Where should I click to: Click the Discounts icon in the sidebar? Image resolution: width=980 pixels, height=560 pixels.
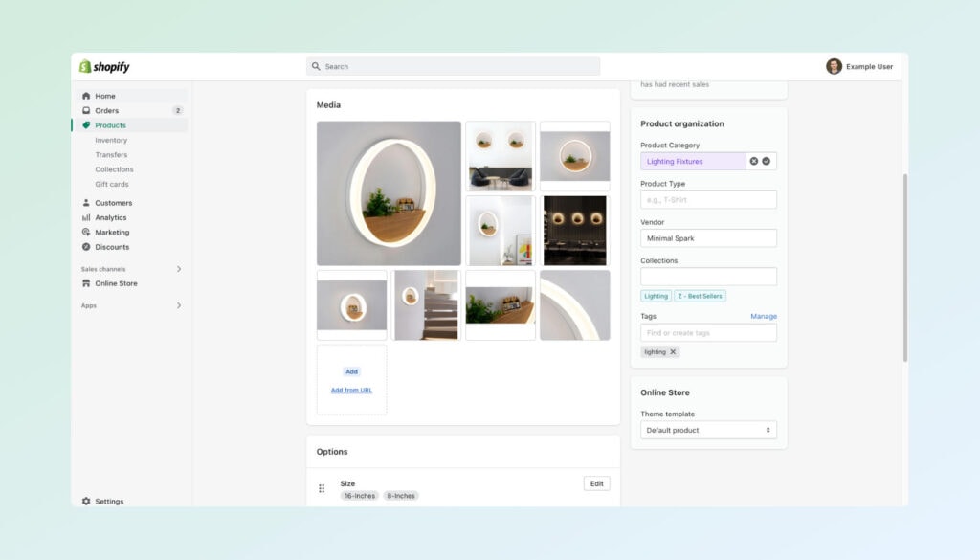(x=87, y=247)
